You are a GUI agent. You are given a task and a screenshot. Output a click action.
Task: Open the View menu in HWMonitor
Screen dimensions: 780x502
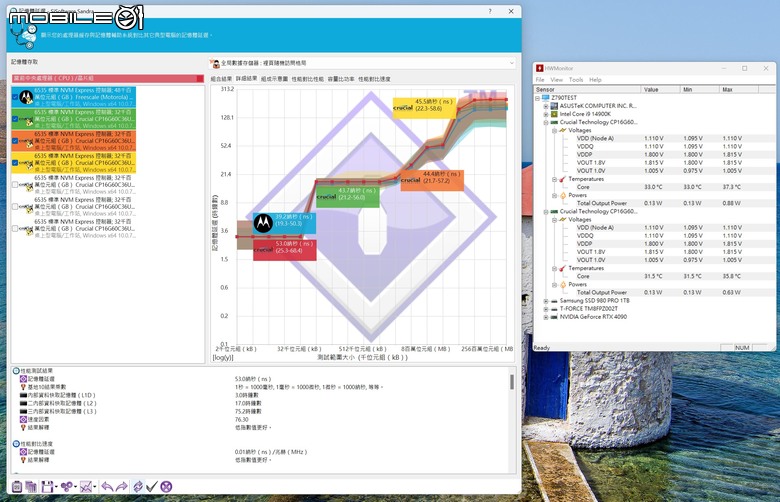(557, 80)
